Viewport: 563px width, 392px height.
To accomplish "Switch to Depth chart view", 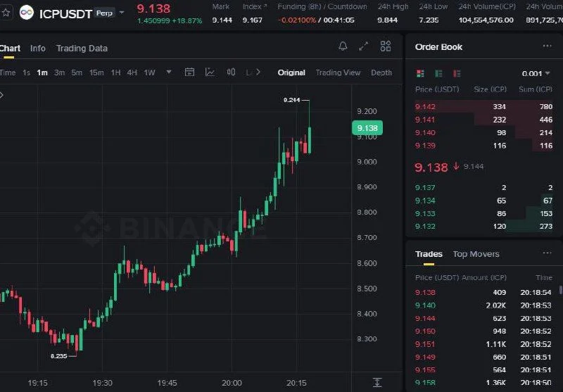I will [x=381, y=72].
